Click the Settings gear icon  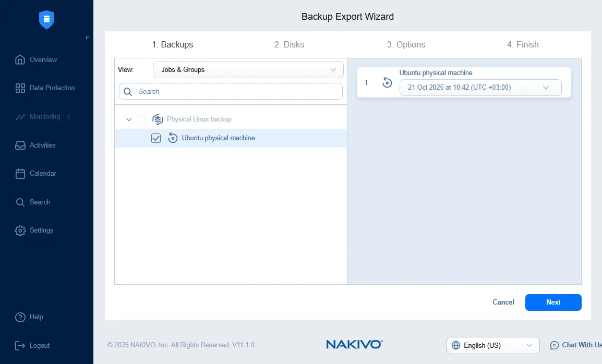coord(20,230)
